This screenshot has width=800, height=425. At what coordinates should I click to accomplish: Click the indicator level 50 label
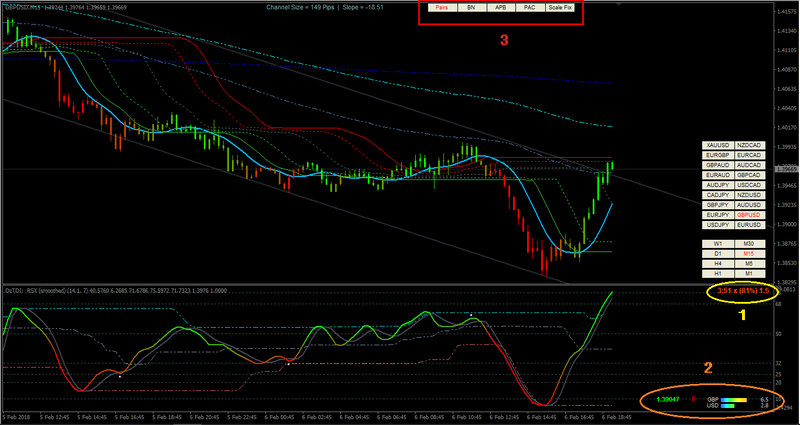(779, 334)
